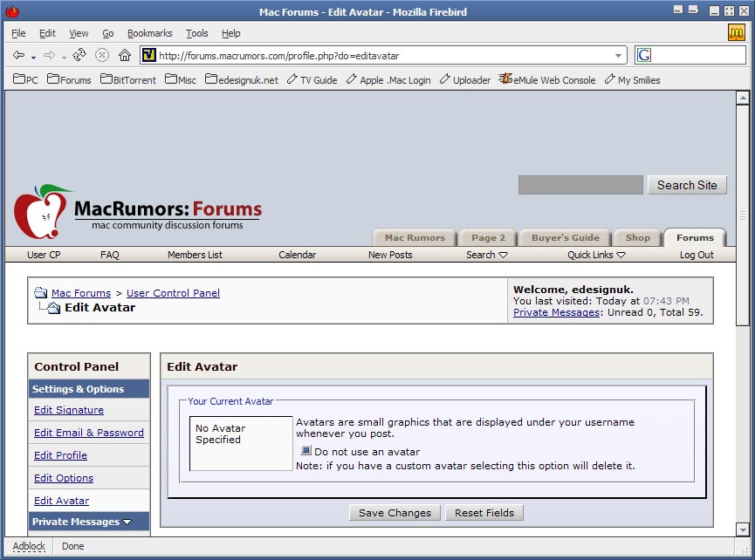
Task: Open the PC bookmarks folder
Action: pyautogui.click(x=25, y=80)
